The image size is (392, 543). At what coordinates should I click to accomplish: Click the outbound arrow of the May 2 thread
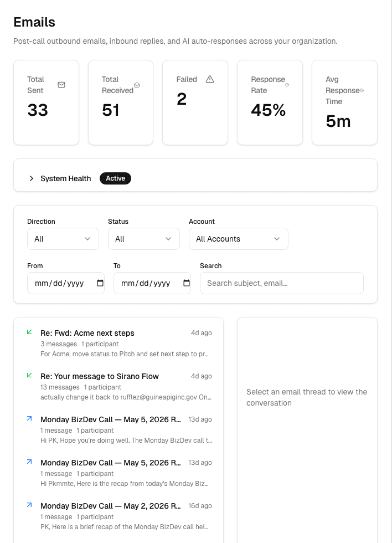29,505
